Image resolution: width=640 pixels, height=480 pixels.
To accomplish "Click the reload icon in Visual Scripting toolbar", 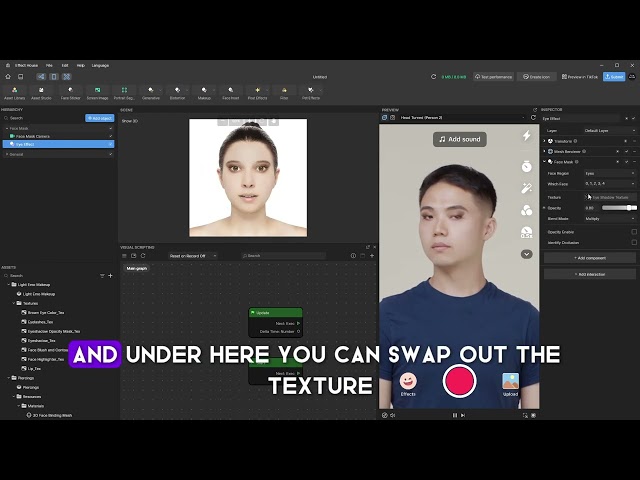I will [143, 256].
